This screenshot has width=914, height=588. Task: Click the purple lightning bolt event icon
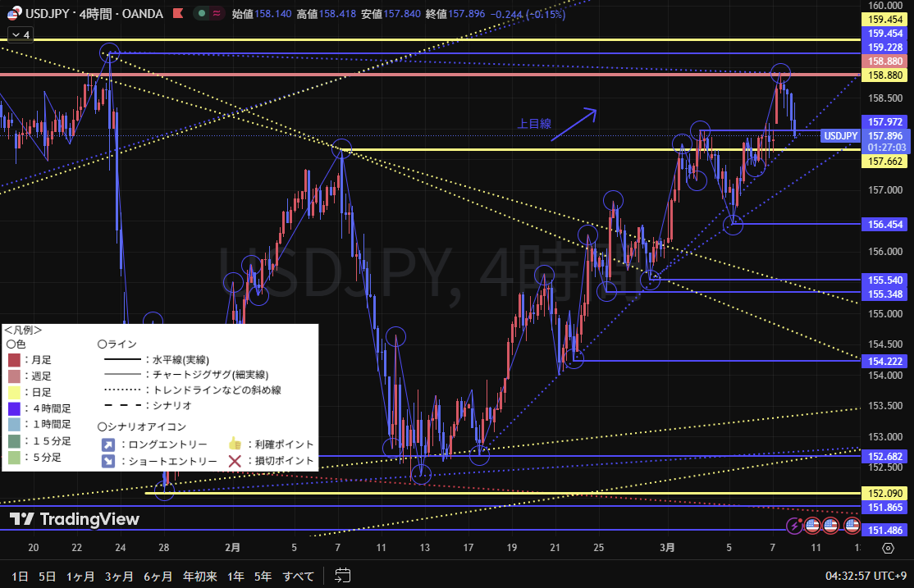click(x=794, y=525)
